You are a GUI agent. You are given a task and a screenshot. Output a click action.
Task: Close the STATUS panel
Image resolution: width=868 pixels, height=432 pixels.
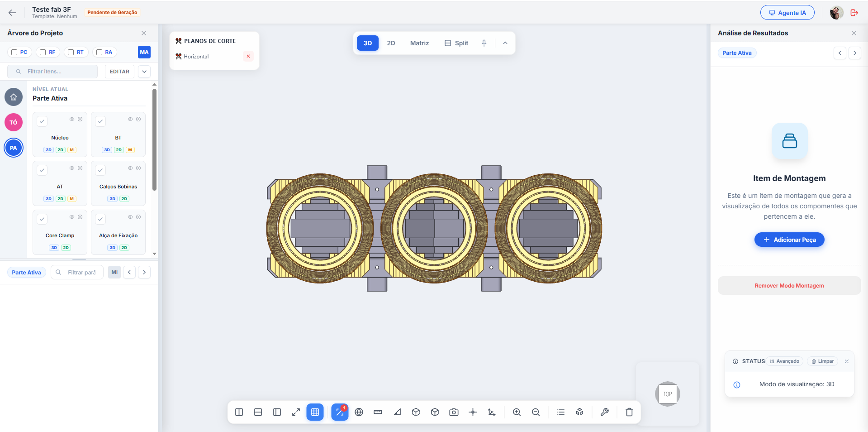pos(847,361)
